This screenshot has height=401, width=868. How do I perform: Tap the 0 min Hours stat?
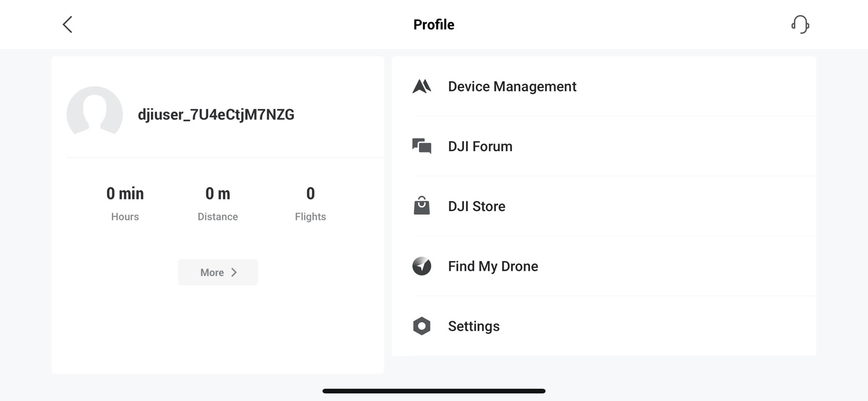125,203
